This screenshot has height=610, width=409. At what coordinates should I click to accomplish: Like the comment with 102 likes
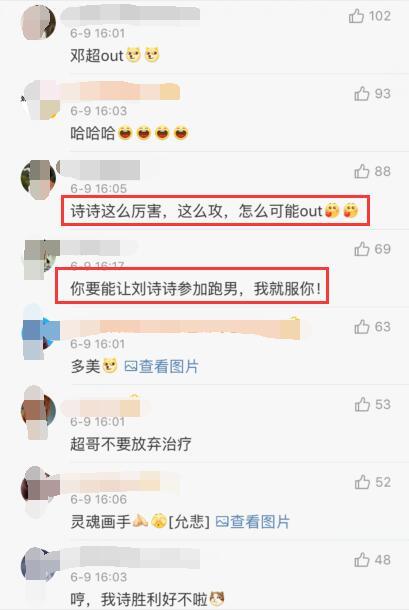tap(356, 16)
